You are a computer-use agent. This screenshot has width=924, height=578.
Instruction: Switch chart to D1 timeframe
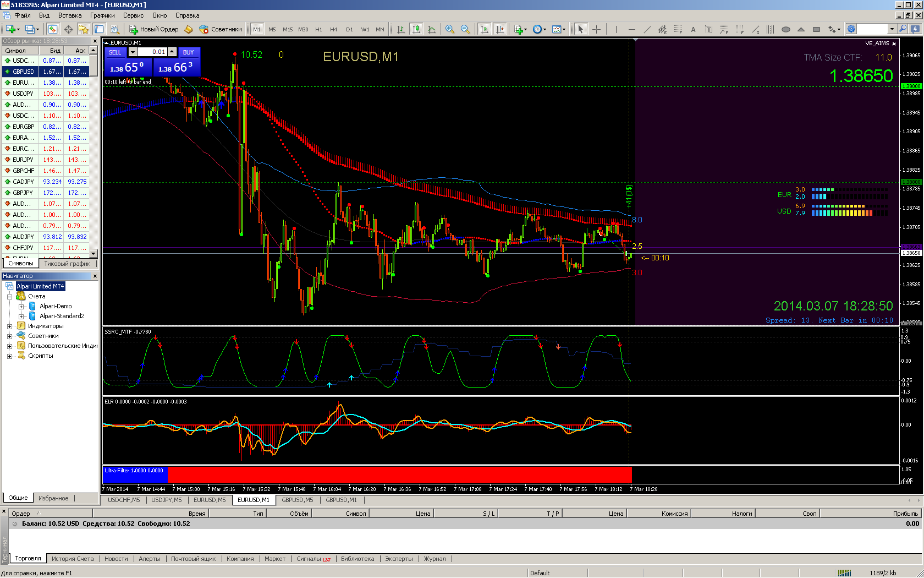click(349, 29)
